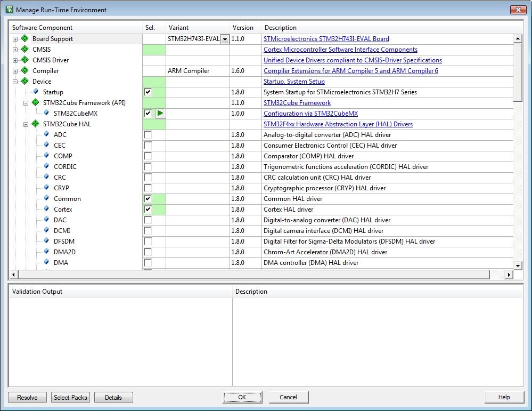Click the horizontal scrollbar left arrow
The image size is (532, 411).
tap(13, 275)
